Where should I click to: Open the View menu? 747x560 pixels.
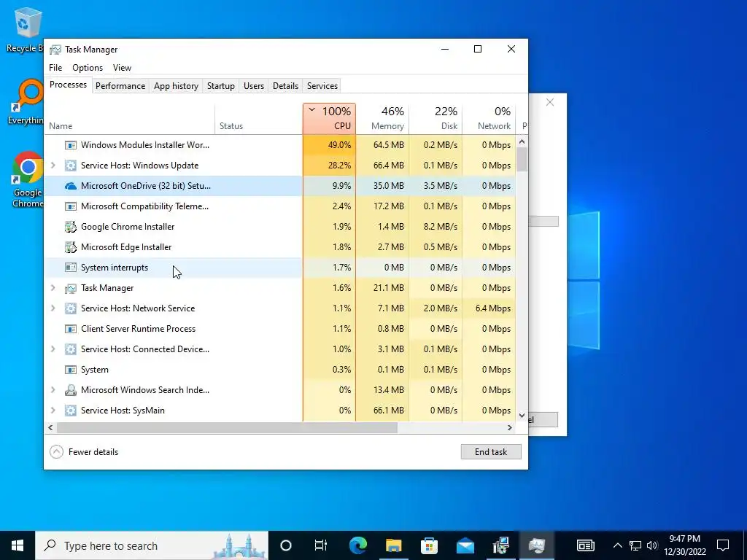(x=122, y=68)
